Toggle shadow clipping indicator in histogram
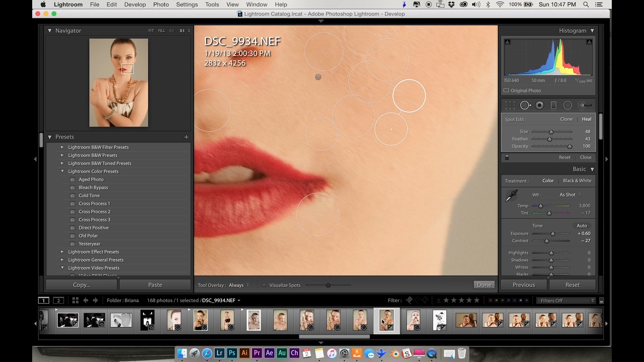The height and width of the screenshot is (362, 644). point(507,42)
